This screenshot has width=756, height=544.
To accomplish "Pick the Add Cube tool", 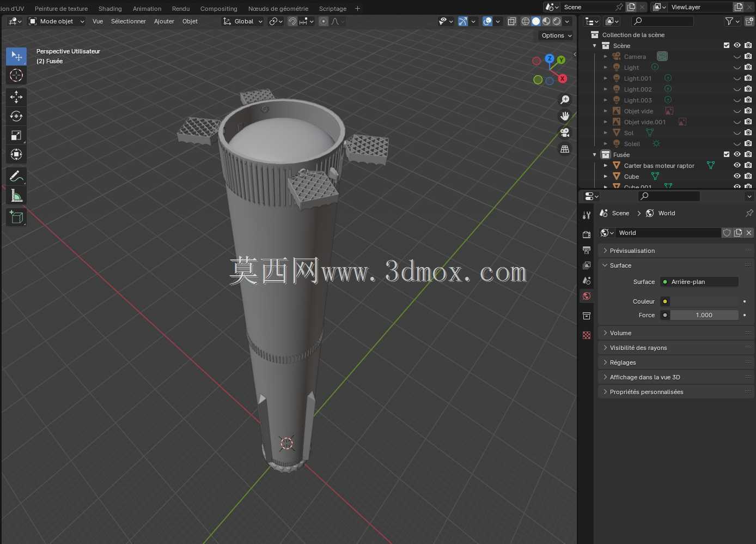I will coord(16,217).
